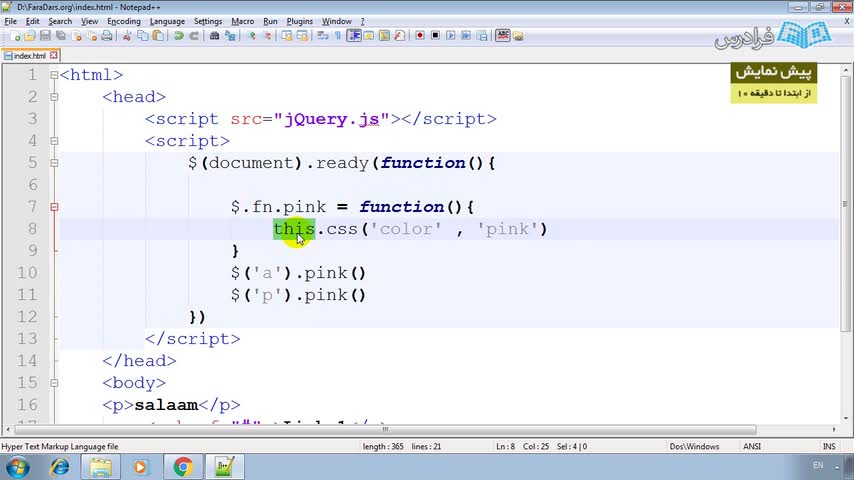The width and height of the screenshot is (854, 480).
Task: Collapse the red fold marker on line 7
Action: coord(54,207)
